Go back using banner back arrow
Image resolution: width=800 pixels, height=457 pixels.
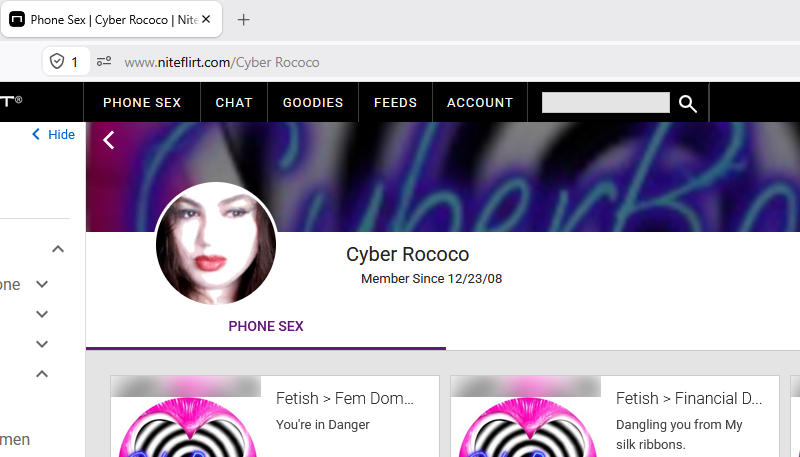pos(108,140)
